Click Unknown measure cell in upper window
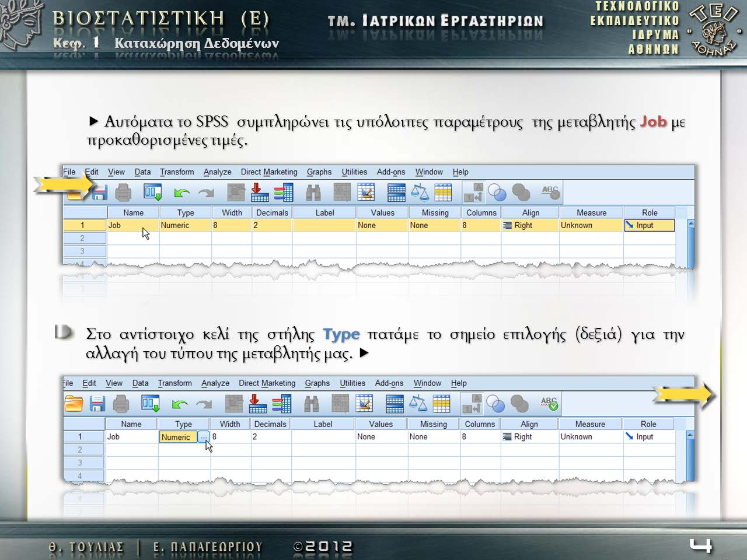Screen dimensions: 747x560 point(591,225)
